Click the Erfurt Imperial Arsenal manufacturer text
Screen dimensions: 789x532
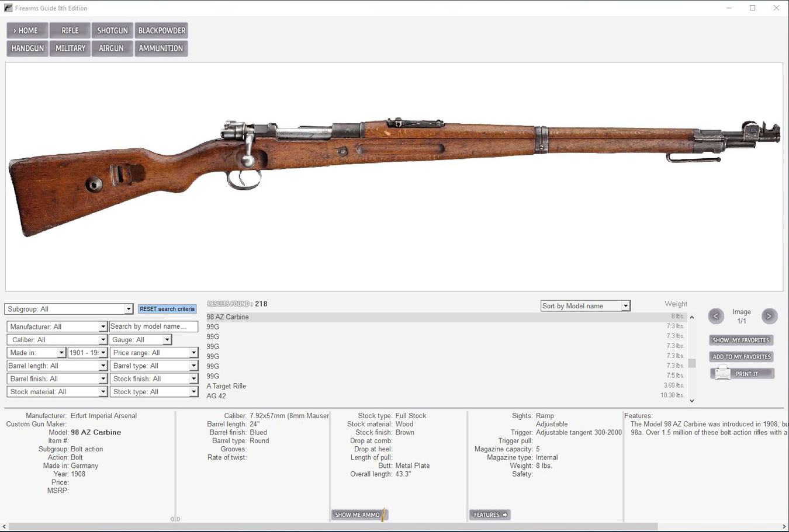[x=103, y=416]
